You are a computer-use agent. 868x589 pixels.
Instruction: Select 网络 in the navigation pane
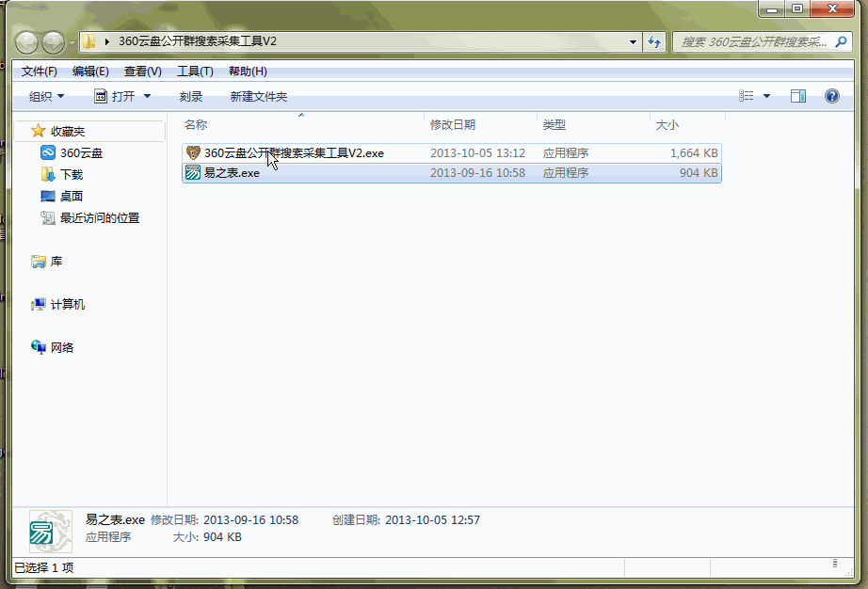[x=62, y=347]
